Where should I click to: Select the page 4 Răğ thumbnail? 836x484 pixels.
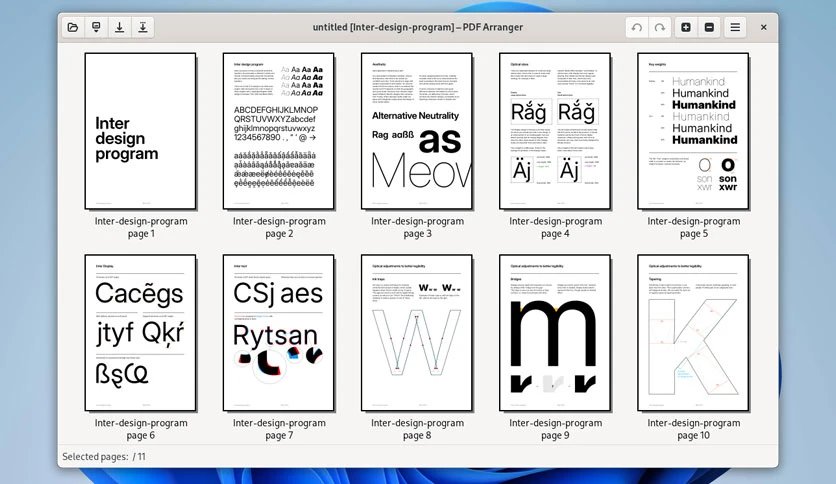coord(554,131)
